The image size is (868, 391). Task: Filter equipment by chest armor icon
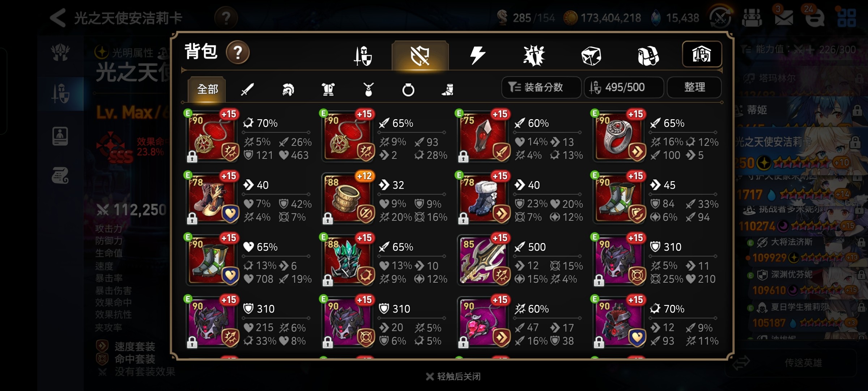click(328, 89)
